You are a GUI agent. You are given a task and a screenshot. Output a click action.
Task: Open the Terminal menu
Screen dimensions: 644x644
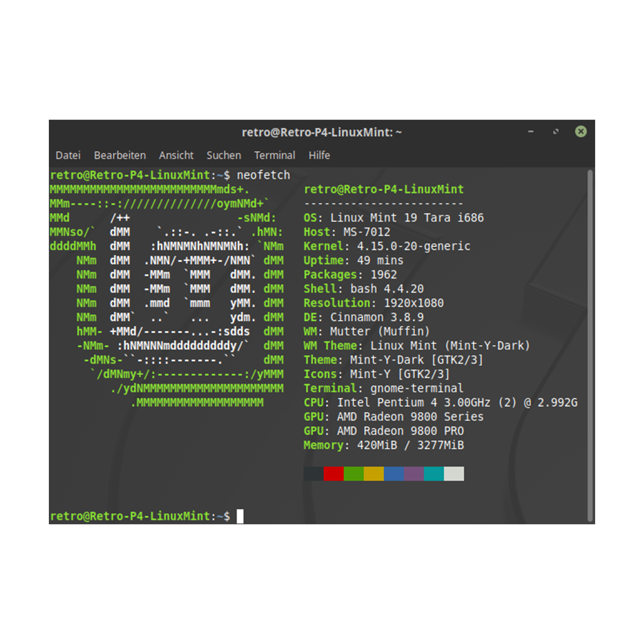tap(274, 155)
